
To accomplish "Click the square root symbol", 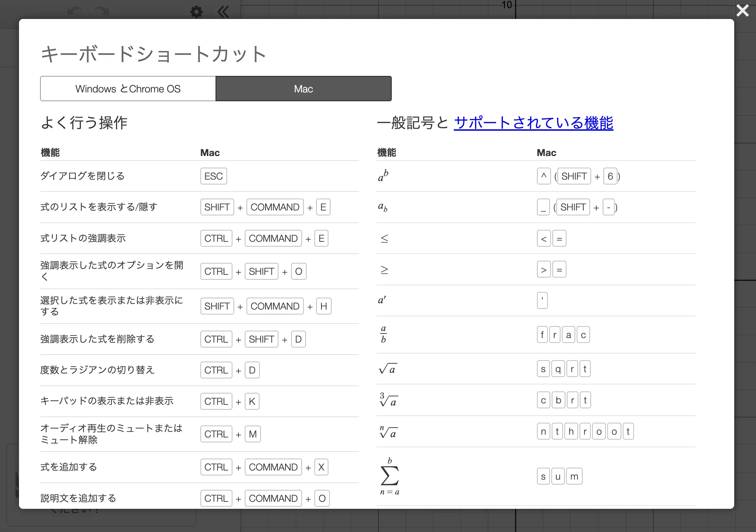I will pyautogui.click(x=387, y=369).
